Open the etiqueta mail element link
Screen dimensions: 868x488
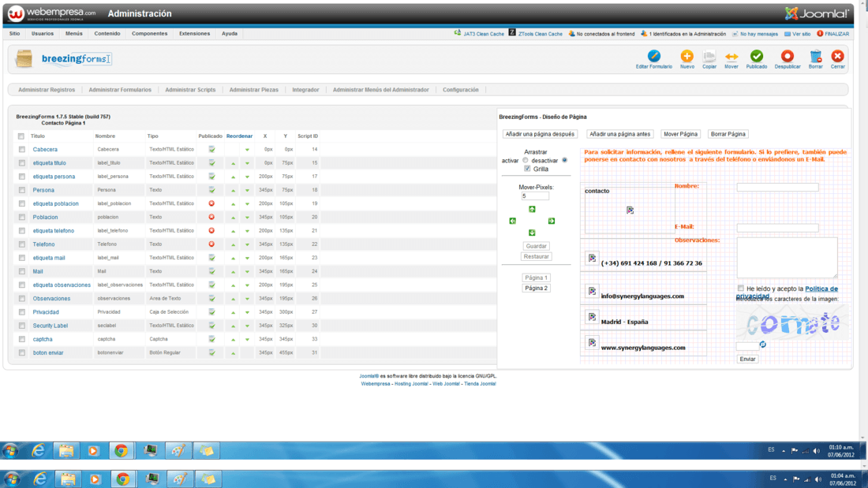(x=49, y=258)
